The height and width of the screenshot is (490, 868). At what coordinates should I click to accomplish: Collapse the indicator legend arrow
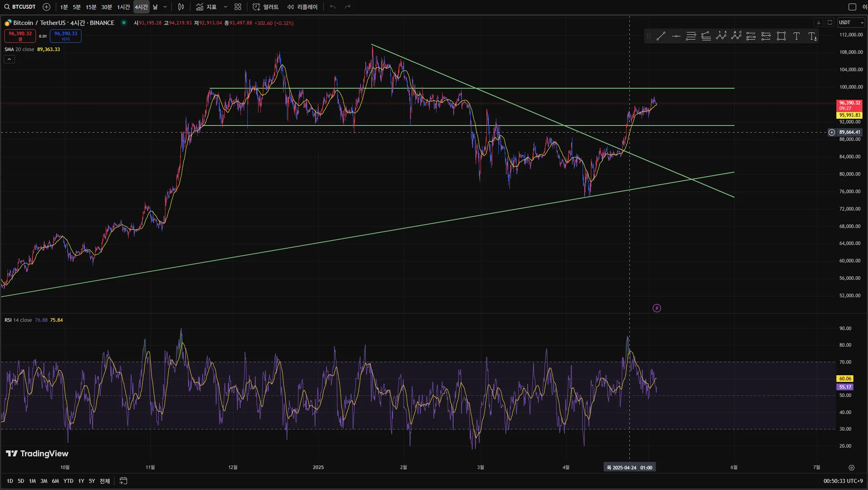[10, 59]
